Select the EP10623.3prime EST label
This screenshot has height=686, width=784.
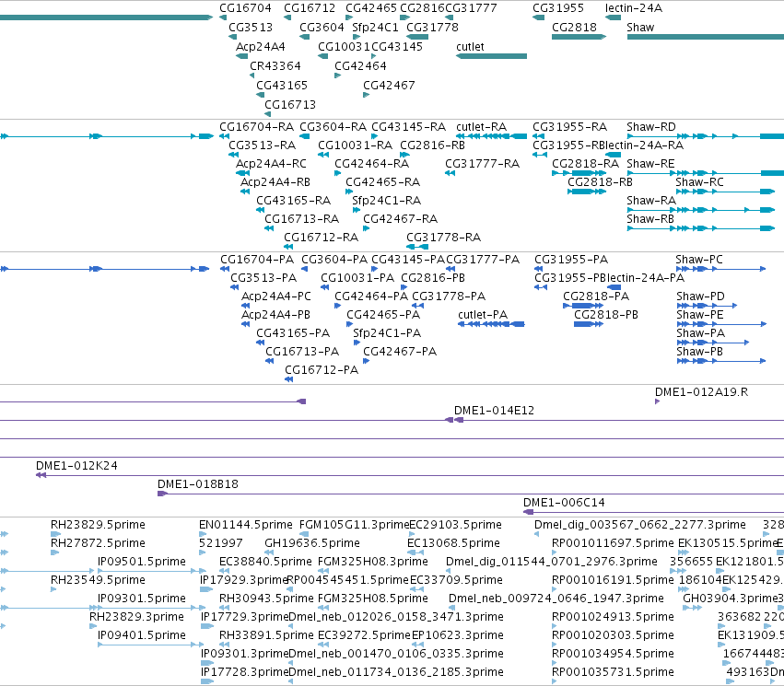[458, 635]
